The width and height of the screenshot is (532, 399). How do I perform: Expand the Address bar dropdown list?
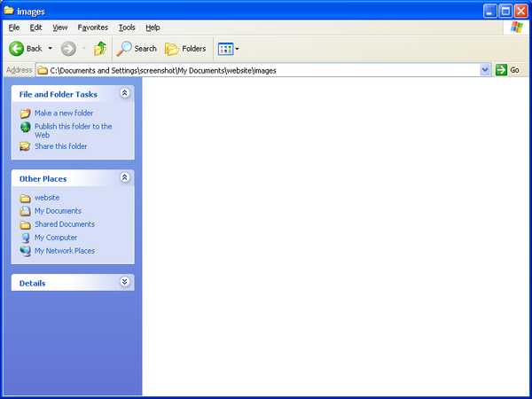485,70
